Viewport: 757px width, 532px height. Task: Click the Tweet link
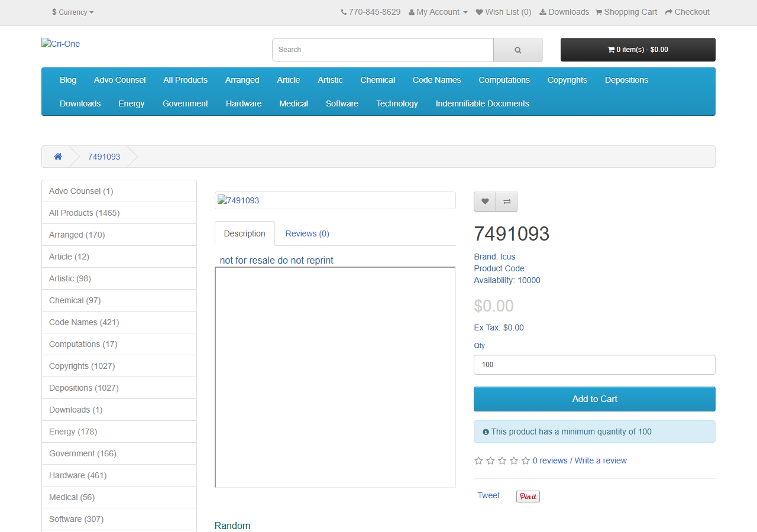click(x=489, y=495)
